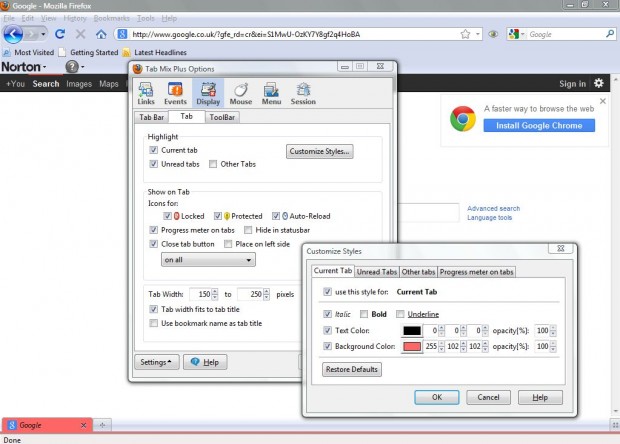Click Restore Defaults button
This screenshot has width=620, height=444.
352,369
